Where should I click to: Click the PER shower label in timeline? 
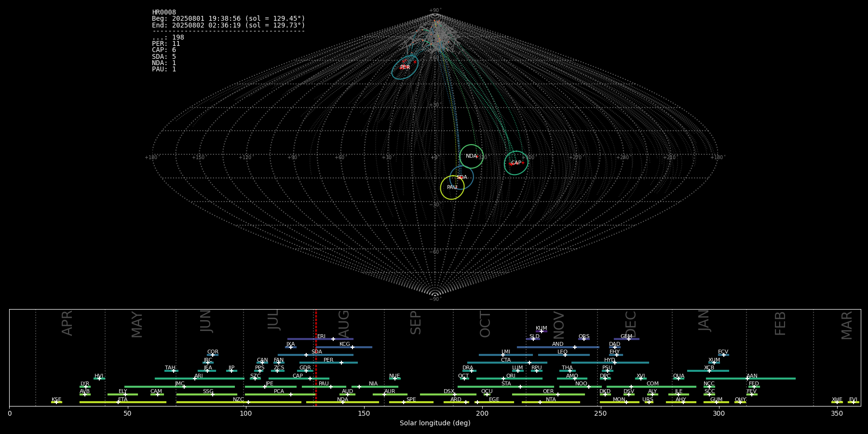[328, 360]
